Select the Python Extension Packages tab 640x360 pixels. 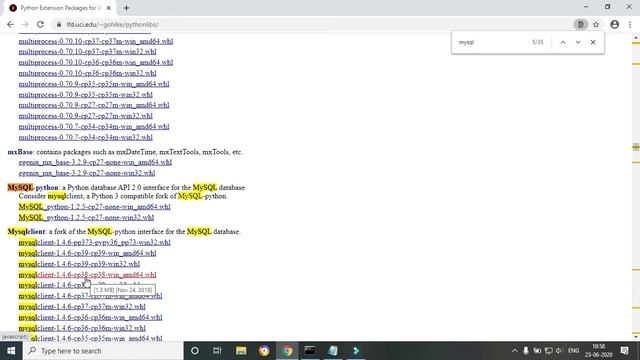(x=60, y=8)
